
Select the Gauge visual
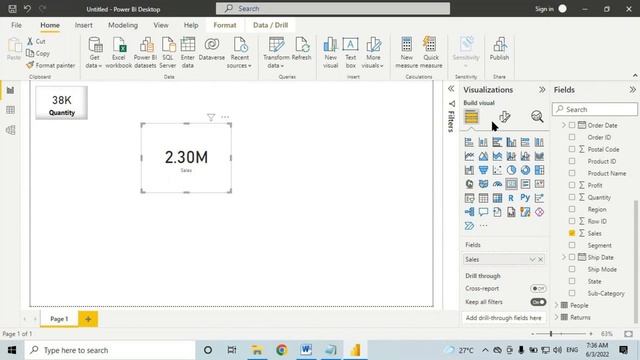point(497,184)
